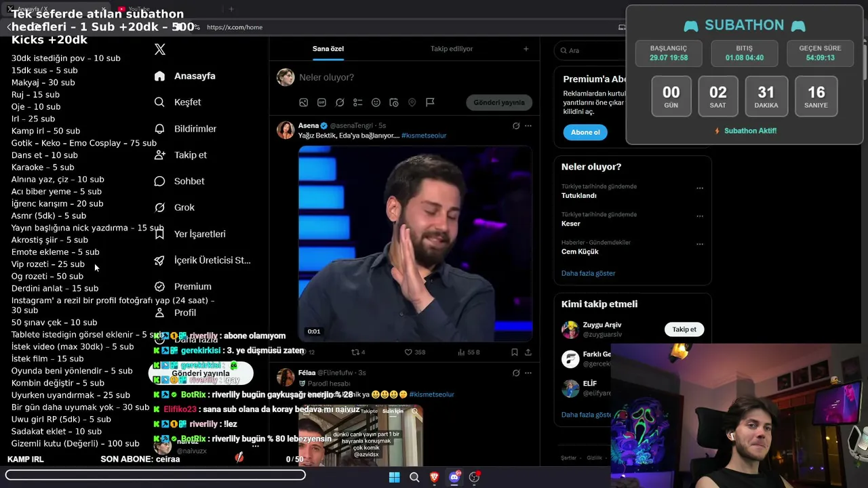Screen dimensions: 868x488
Task: Open the ELİF suggested account
Action: (590, 384)
